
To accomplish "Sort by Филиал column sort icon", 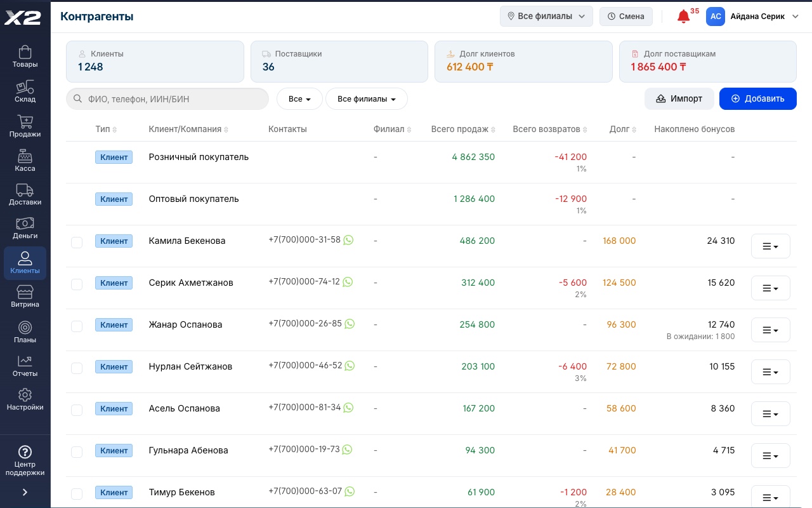I will point(409,130).
